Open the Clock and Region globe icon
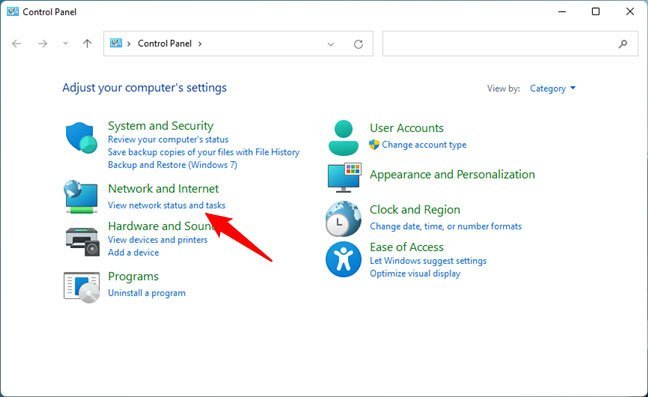The width and height of the screenshot is (648, 397). pyautogui.click(x=343, y=219)
